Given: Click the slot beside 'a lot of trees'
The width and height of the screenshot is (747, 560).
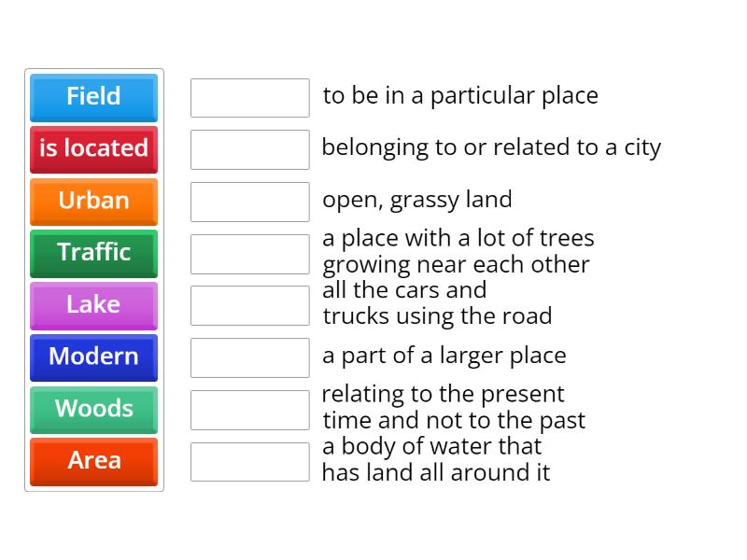Looking at the screenshot, I should click(250, 254).
